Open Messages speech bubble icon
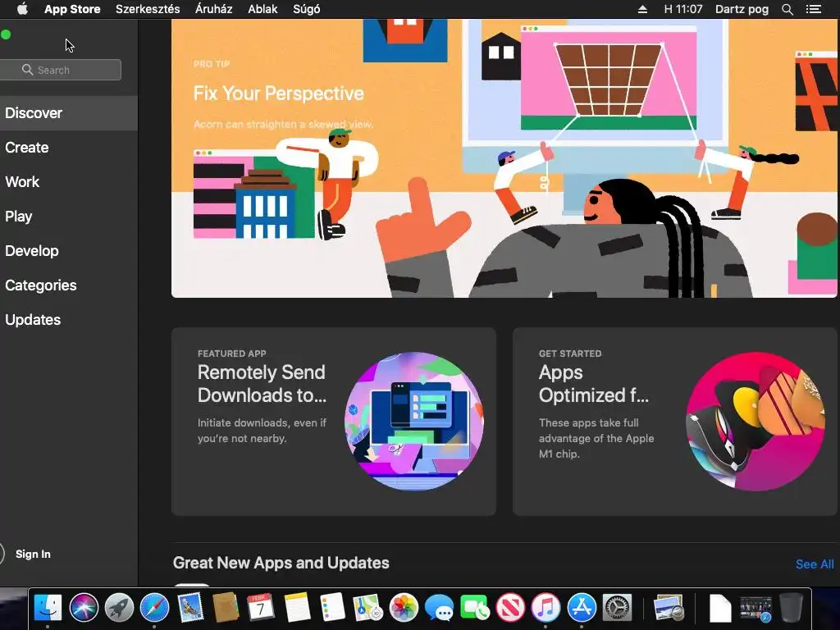Image resolution: width=840 pixels, height=630 pixels. 439,608
